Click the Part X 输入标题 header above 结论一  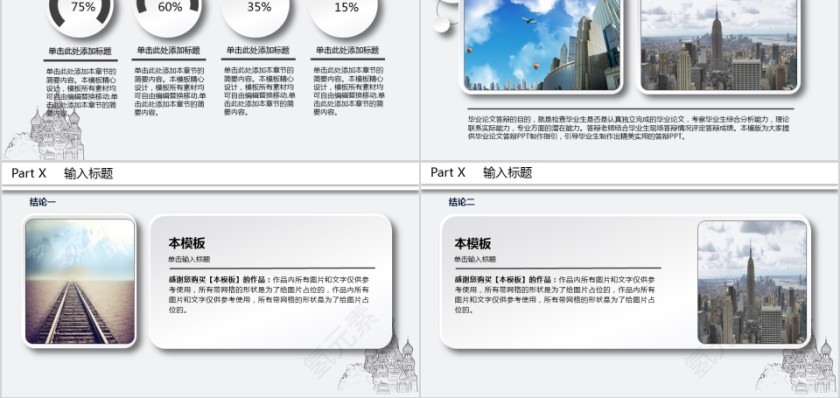coord(62,174)
